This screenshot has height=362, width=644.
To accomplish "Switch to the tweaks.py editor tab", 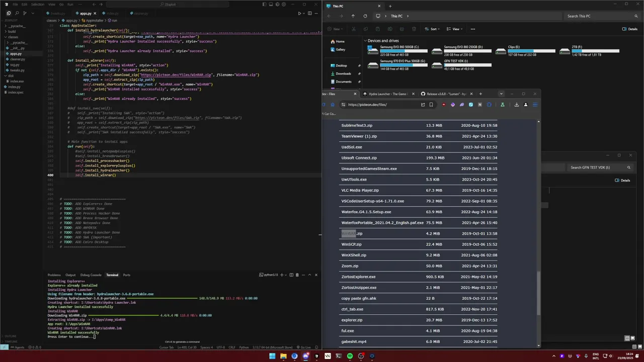I will point(58,14).
